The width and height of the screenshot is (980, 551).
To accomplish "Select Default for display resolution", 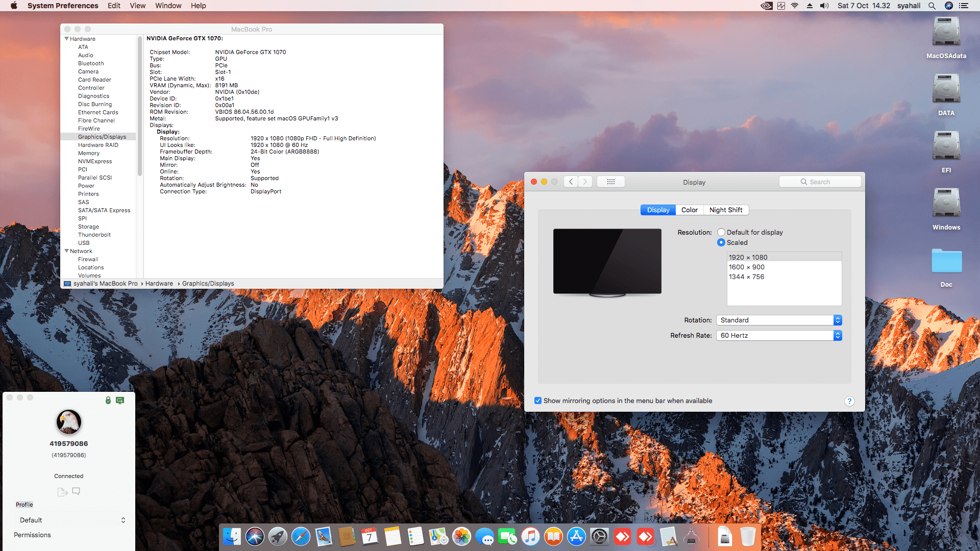I will [721, 232].
